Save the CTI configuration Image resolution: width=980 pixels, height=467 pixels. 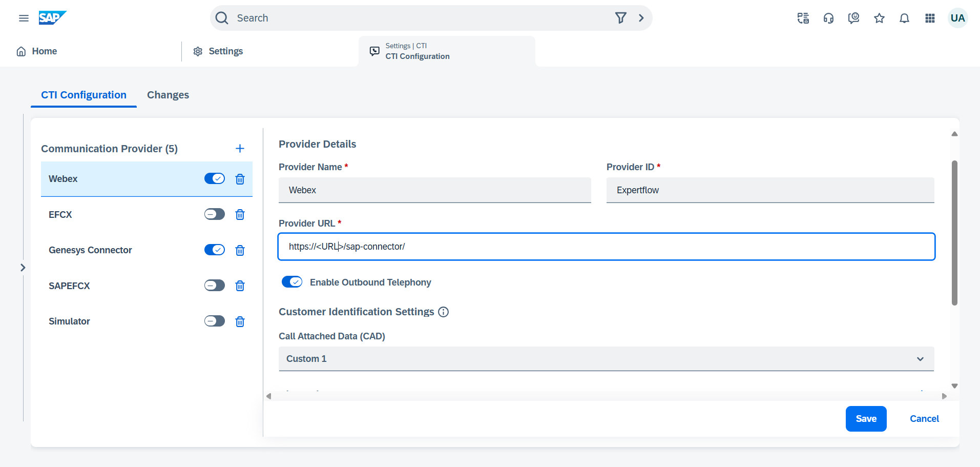coord(866,419)
